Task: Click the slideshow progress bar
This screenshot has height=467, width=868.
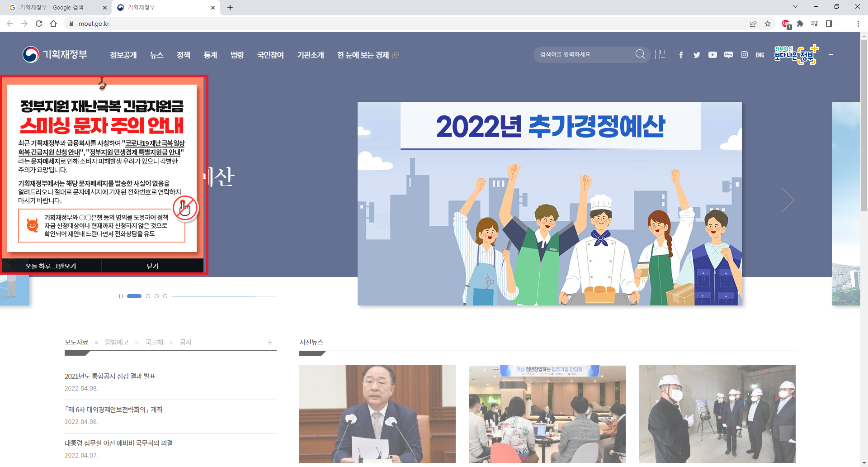Action: point(224,296)
